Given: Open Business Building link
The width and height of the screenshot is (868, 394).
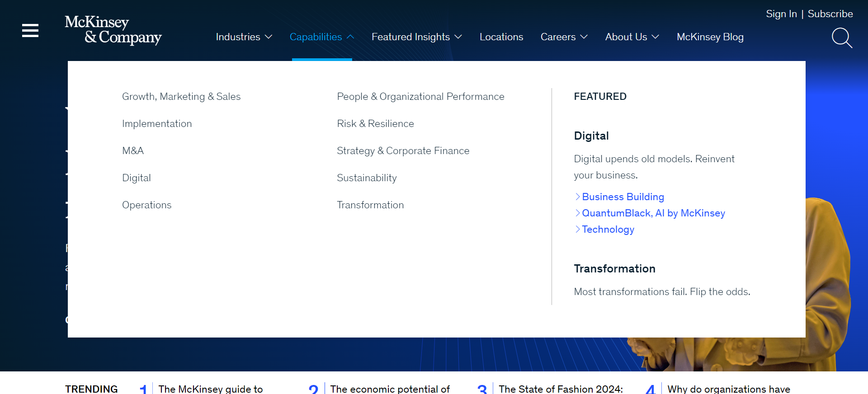Looking at the screenshot, I should tap(623, 197).
